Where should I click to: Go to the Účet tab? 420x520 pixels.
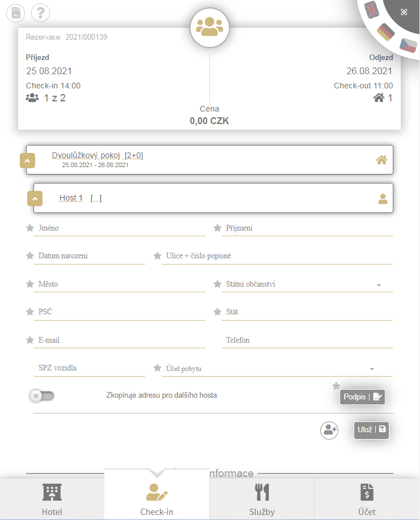pos(367,499)
